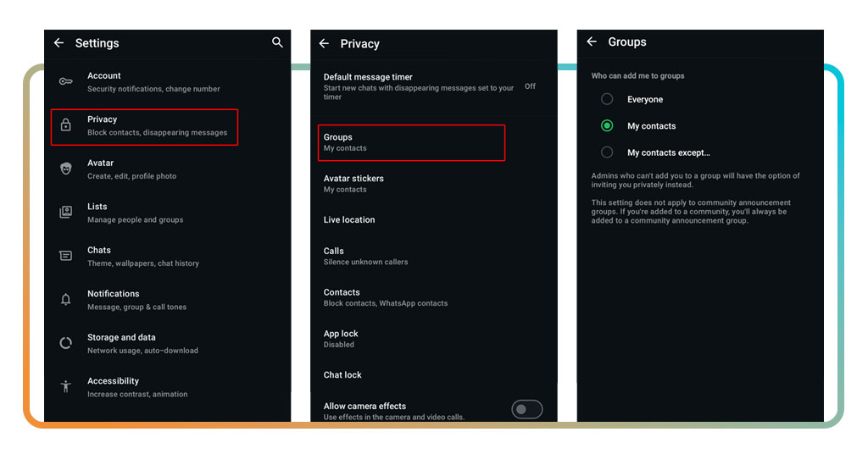The image size is (868, 454).
Task: Tap the back arrow in Settings header
Action: [x=58, y=43]
